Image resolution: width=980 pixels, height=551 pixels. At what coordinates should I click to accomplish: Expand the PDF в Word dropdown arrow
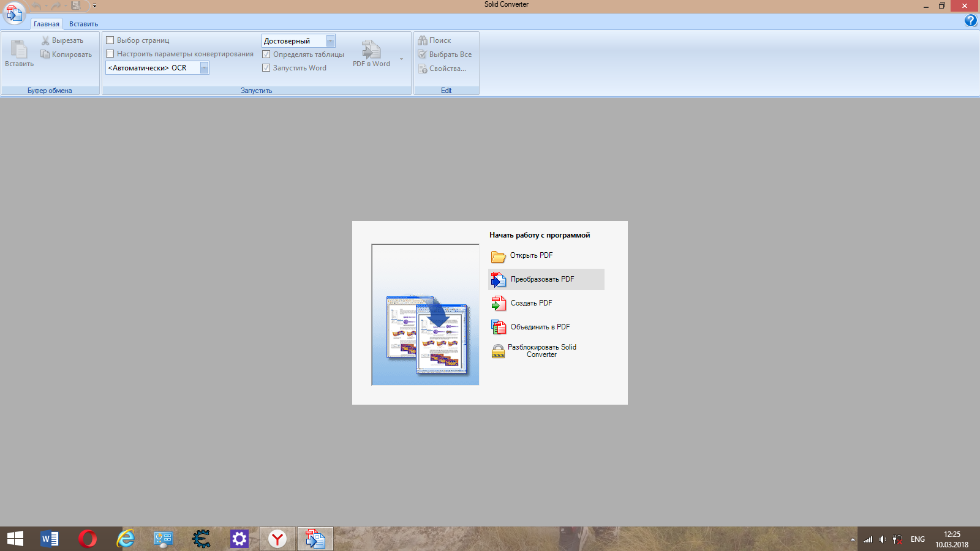click(x=402, y=59)
